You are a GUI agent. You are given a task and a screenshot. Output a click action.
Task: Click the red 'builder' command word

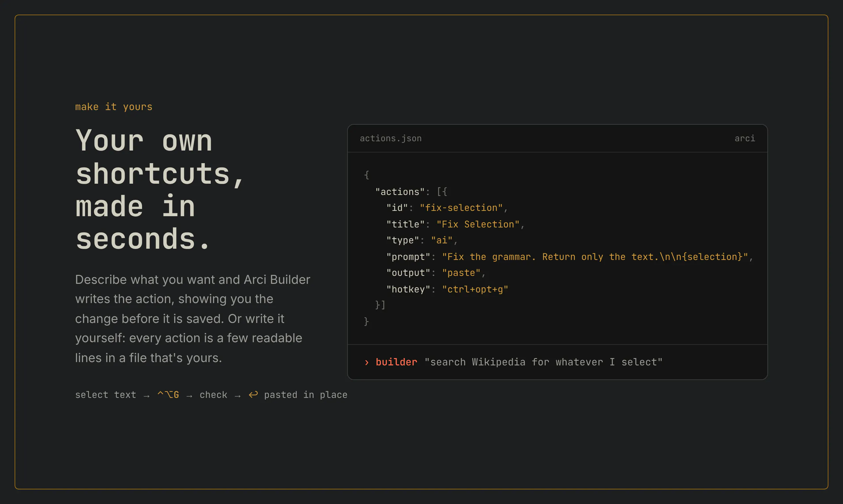tap(396, 362)
